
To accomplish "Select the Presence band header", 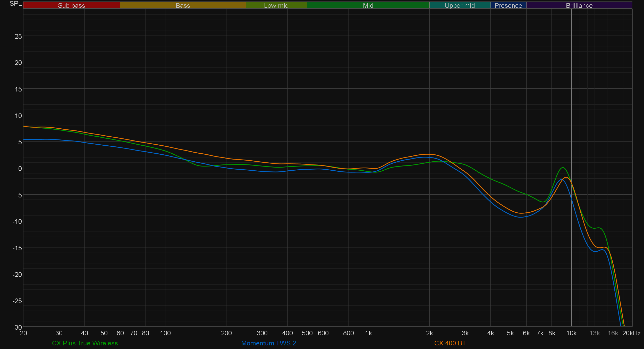I will point(508,5).
